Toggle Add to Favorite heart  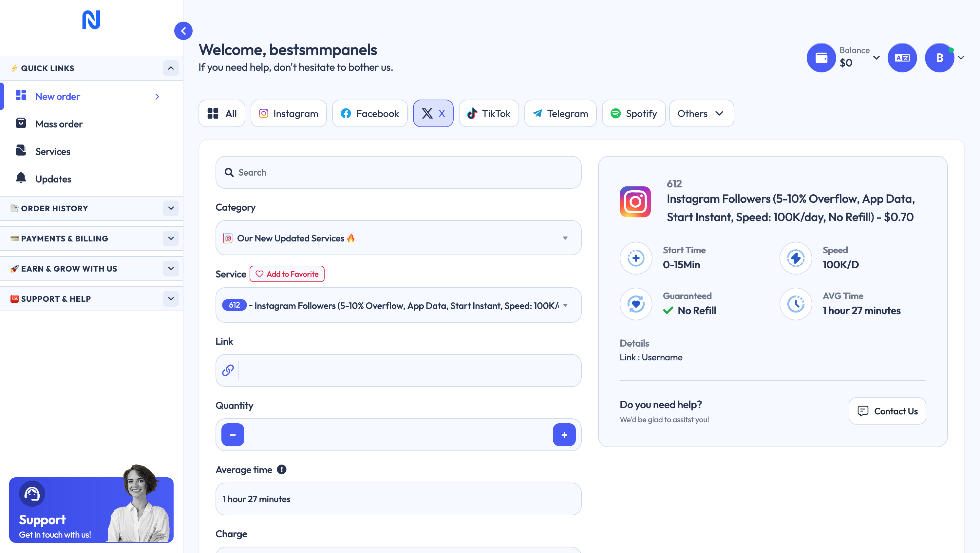(x=287, y=274)
